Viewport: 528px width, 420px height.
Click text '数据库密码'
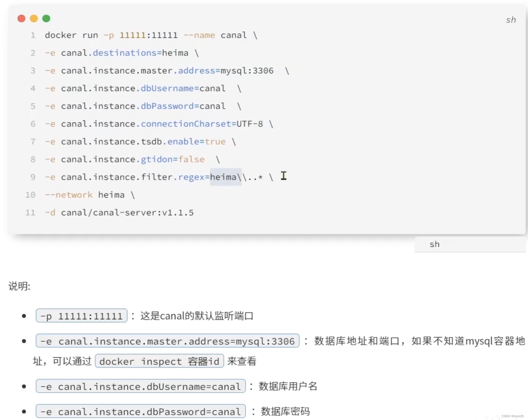pos(285,411)
